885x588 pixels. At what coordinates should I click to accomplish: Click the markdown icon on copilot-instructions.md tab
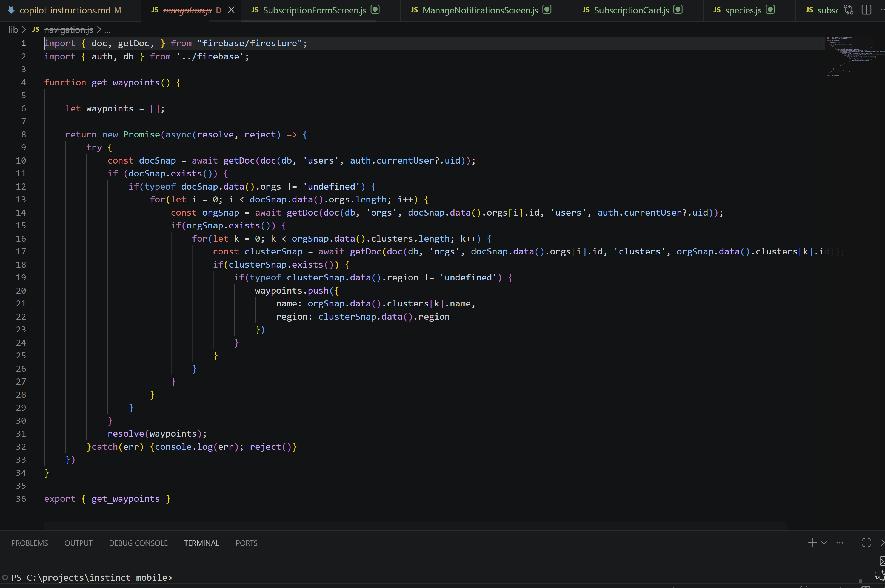11,10
